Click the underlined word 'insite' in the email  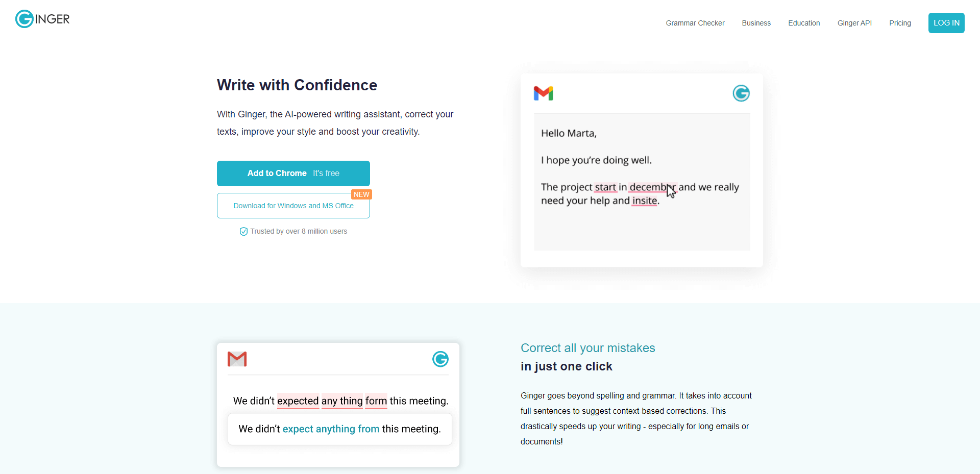point(645,201)
